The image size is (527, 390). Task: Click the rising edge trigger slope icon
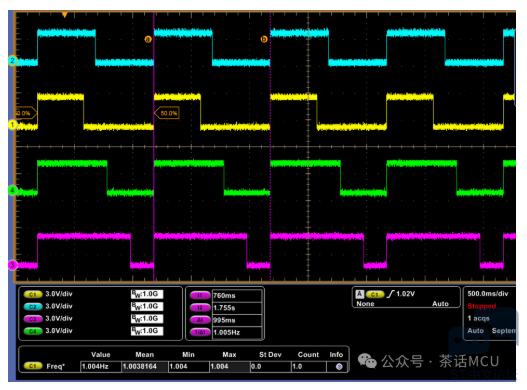coord(390,294)
